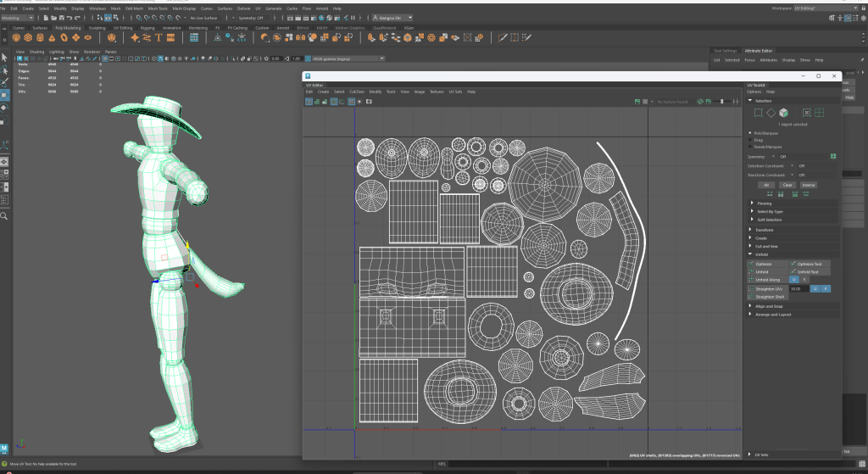Expand the Cut and Sew section
The height and width of the screenshot is (474, 868).
767,246
